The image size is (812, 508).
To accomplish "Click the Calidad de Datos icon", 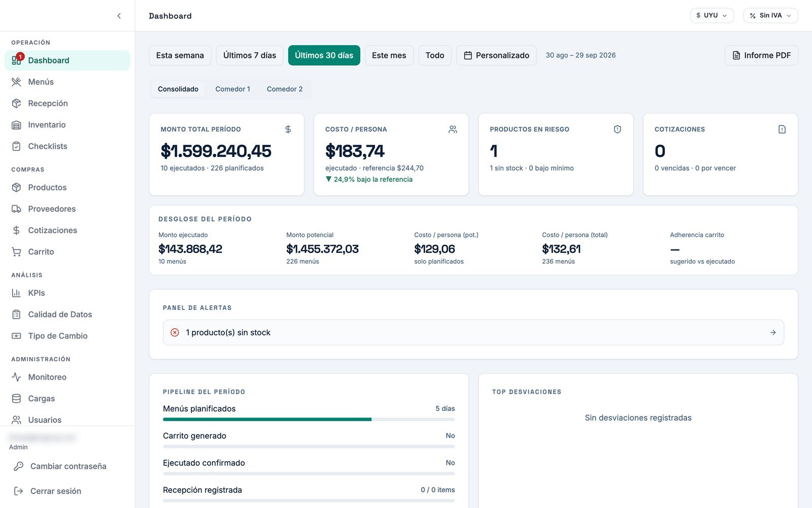I will point(16,314).
